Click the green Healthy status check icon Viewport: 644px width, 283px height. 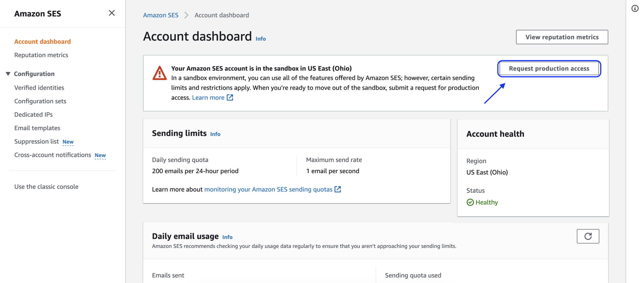coord(470,202)
